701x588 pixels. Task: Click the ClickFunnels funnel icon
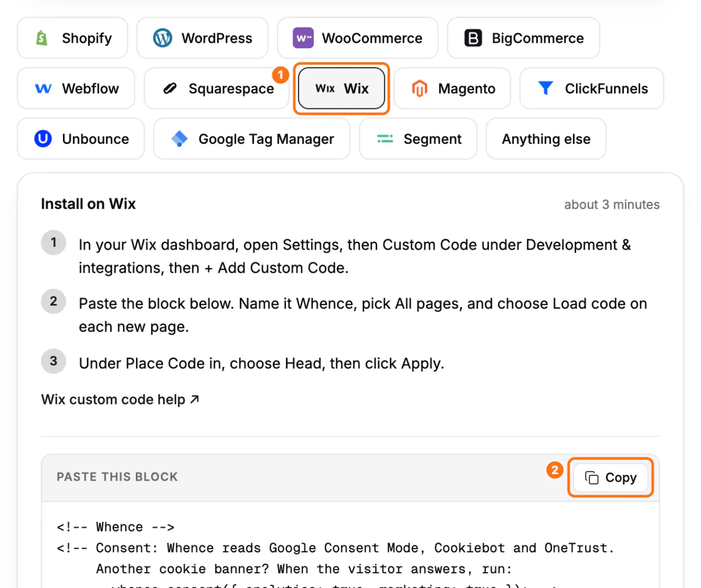(545, 88)
